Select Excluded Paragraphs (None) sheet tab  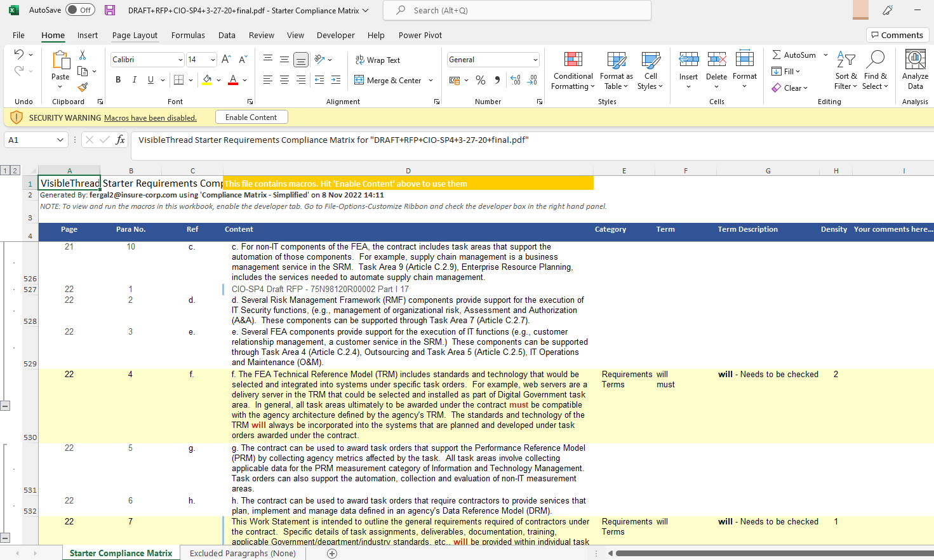[x=243, y=553]
